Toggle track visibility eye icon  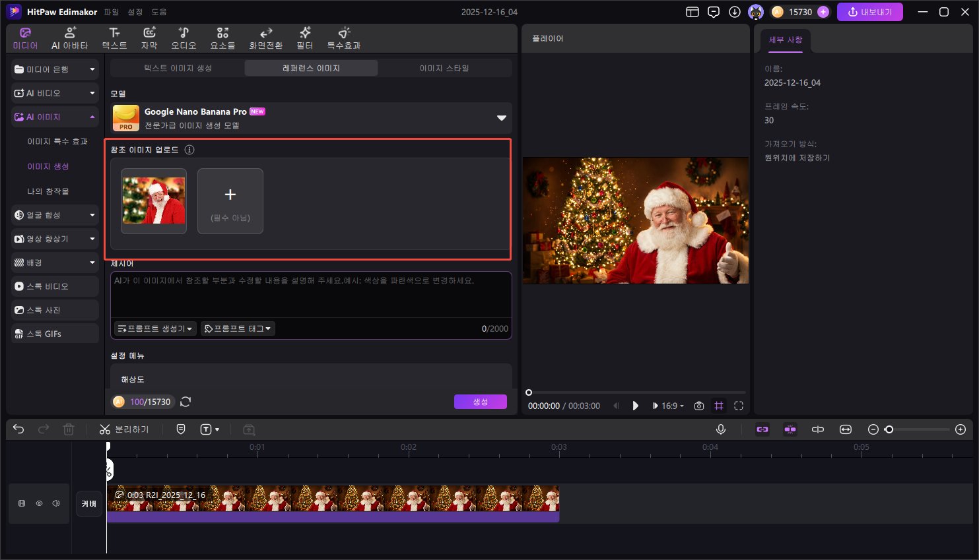[39, 503]
